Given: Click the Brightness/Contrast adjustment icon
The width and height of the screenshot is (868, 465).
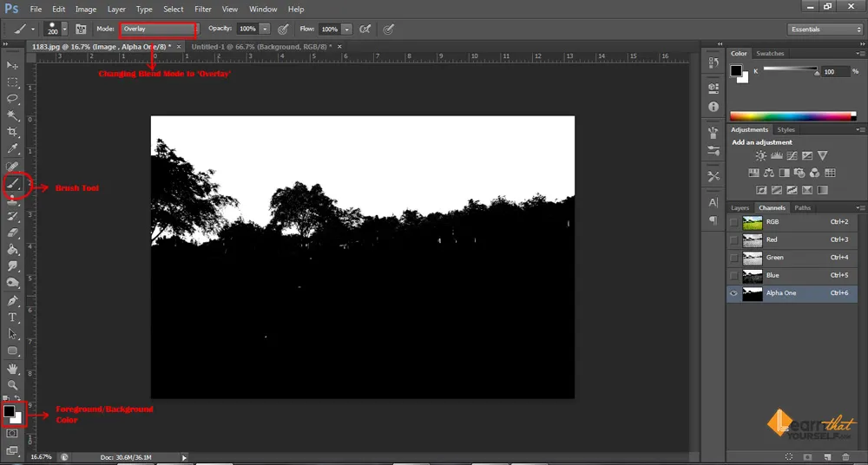Looking at the screenshot, I should click(761, 156).
